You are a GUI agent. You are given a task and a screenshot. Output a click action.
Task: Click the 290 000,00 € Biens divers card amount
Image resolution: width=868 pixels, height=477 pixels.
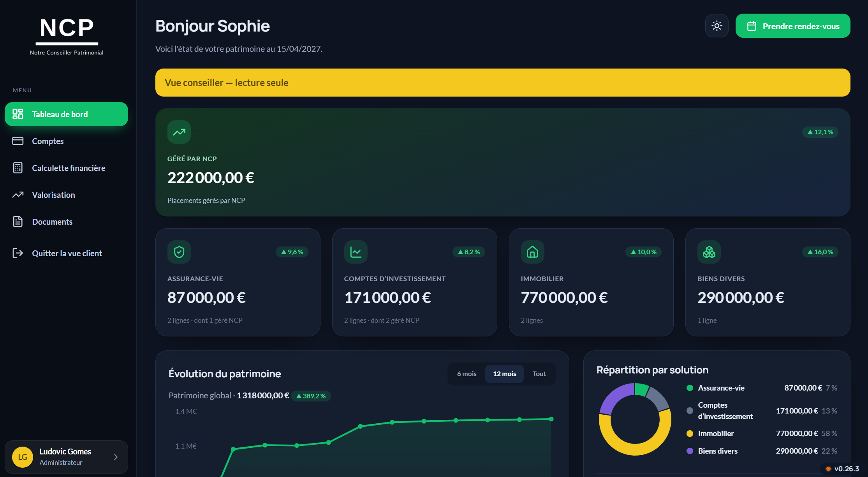tap(741, 297)
